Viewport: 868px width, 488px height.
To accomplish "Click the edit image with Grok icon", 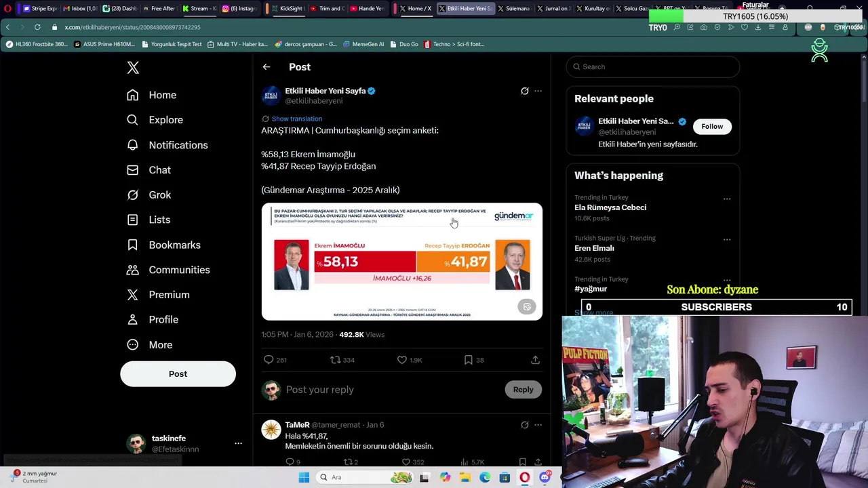I will click(x=527, y=307).
